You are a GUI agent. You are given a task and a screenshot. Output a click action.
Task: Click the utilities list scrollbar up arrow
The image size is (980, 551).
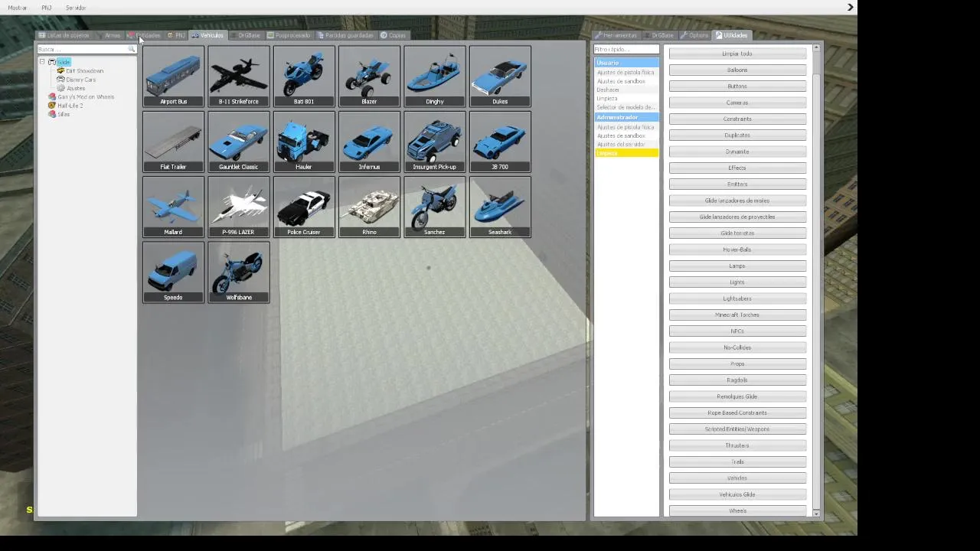816,48
